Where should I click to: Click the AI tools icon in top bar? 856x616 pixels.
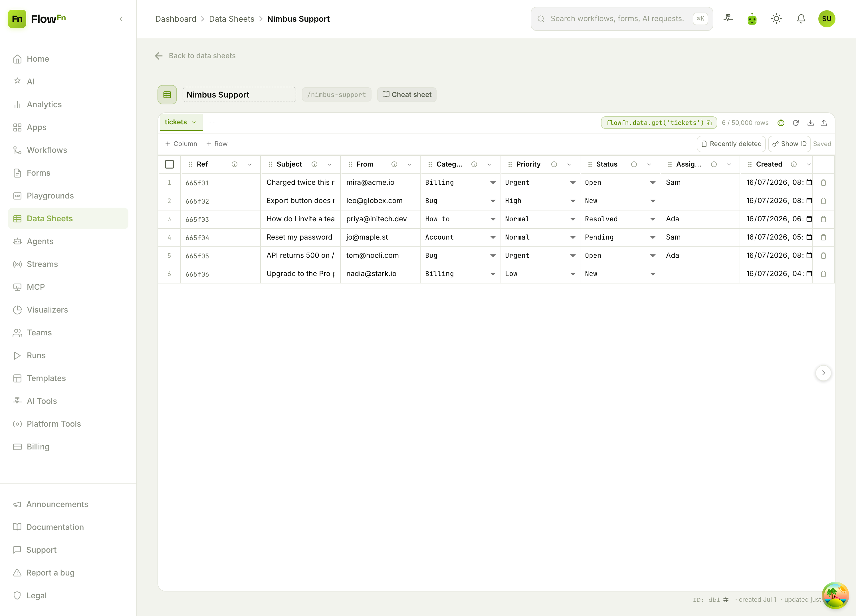tap(728, 19)
